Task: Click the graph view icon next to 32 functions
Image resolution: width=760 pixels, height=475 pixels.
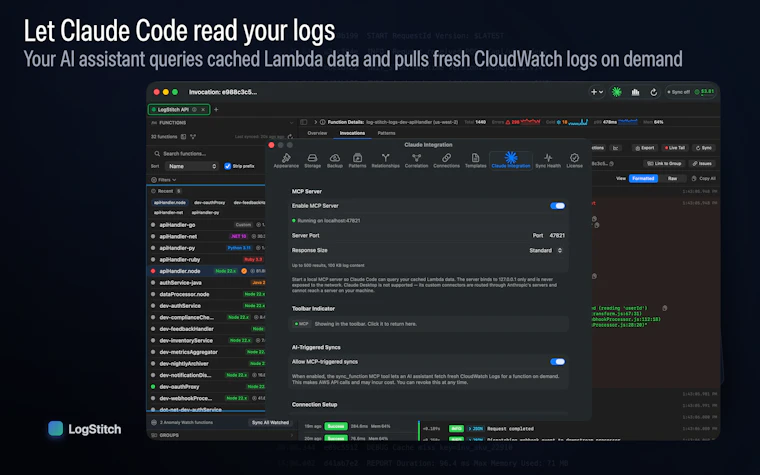Action: coord(193,137)
